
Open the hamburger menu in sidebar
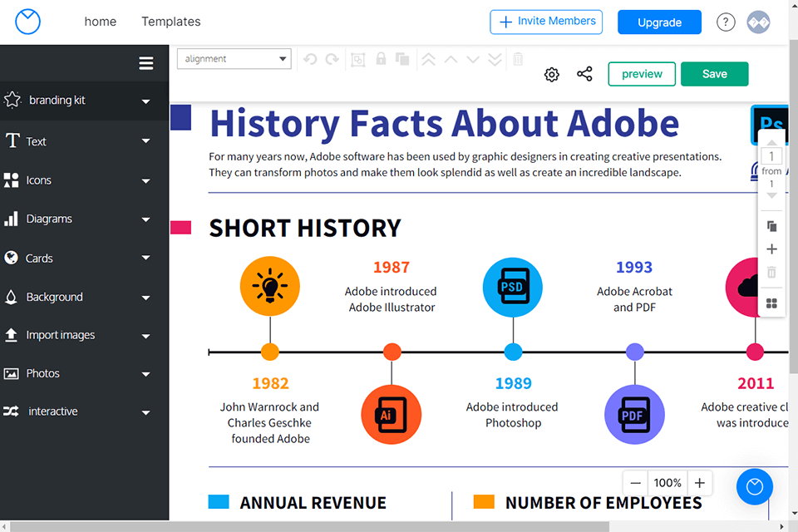(146, 63)
